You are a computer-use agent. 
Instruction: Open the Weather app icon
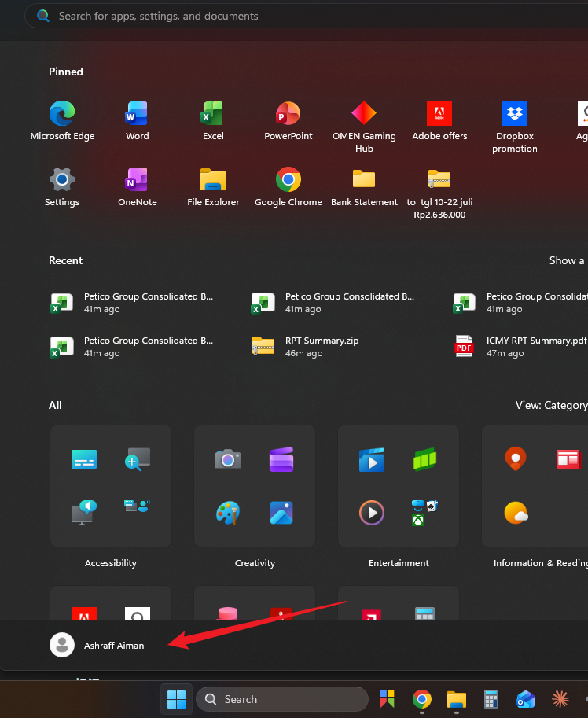pos(516,513)
